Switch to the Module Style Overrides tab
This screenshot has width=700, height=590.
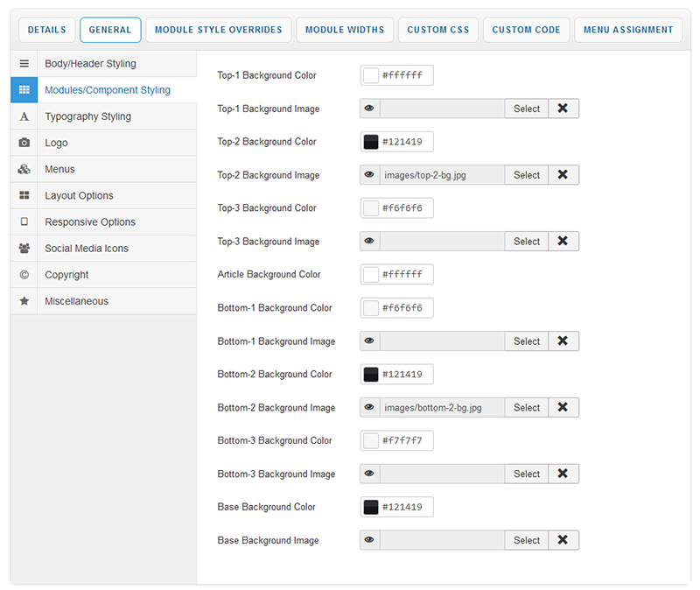218,30
